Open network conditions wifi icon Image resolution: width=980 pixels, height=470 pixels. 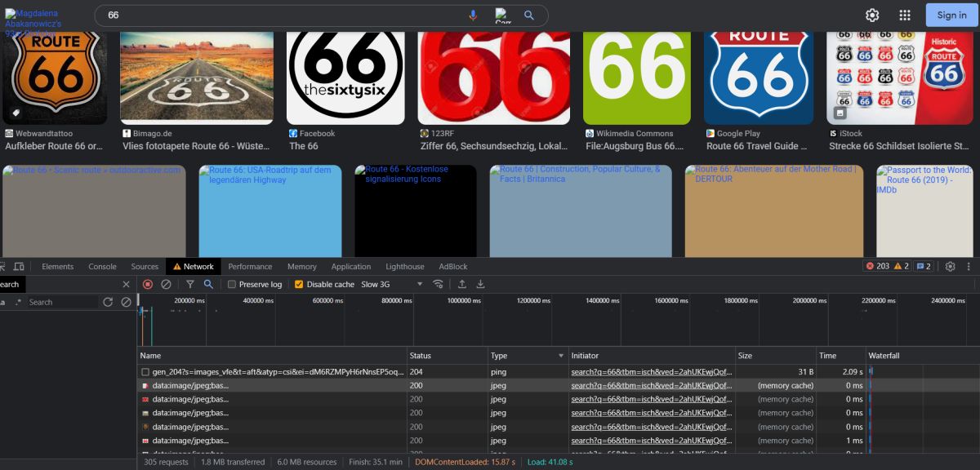coord(439,284)
